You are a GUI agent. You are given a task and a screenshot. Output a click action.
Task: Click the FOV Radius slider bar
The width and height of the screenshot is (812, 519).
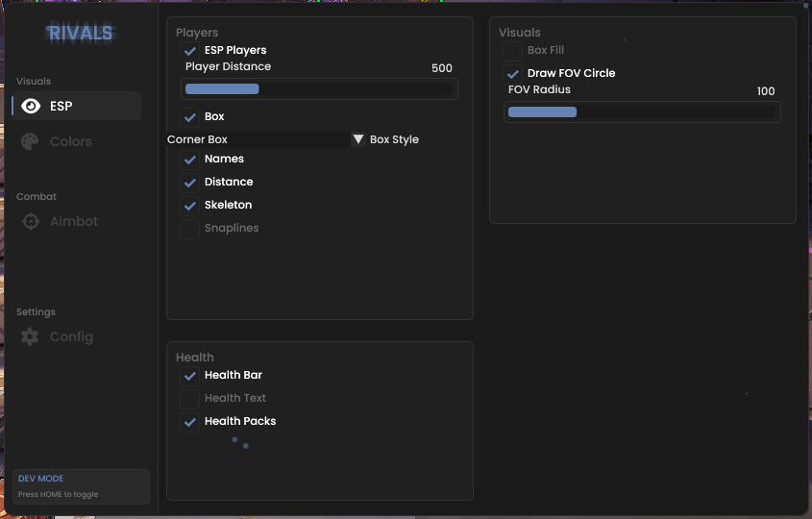pyautogui.click(x=642, y=112)
